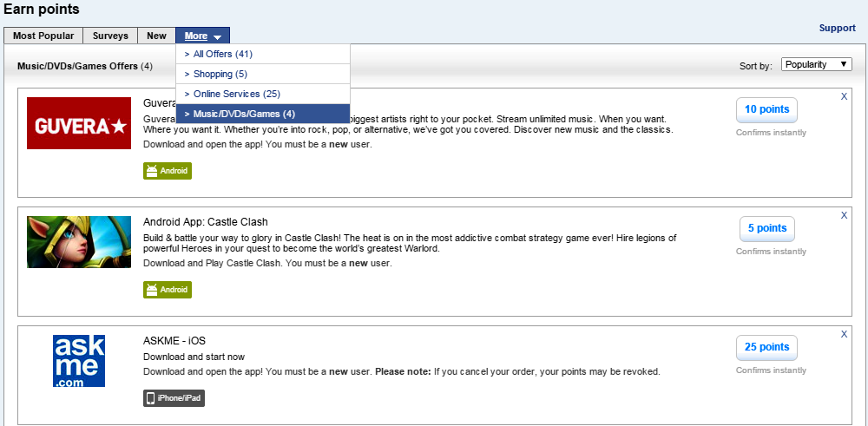Viewport: 868px width, 426px height.
Task: Open the Android App: Castle Clash title
Action: pos(206,222)
